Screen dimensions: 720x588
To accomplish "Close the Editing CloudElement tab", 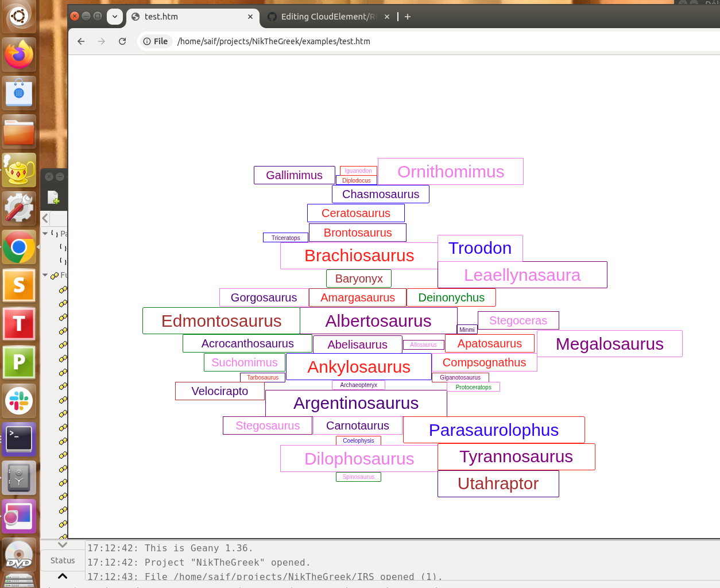I will tap(387, 17).
